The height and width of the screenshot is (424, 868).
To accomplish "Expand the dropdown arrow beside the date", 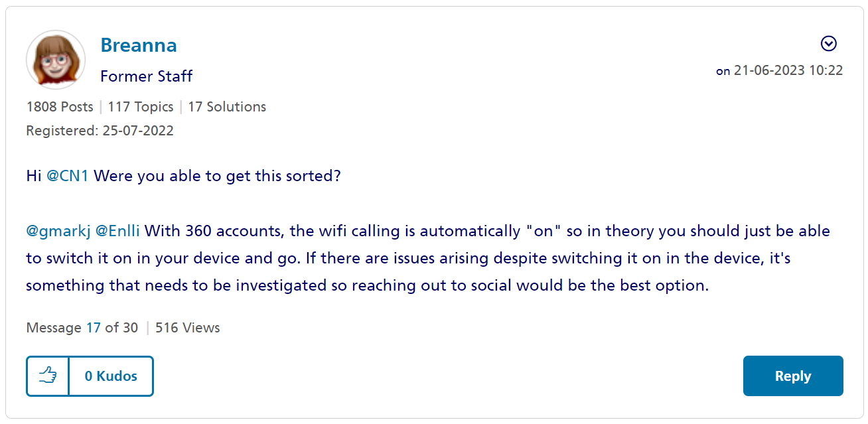I will (x=828, y=44).
